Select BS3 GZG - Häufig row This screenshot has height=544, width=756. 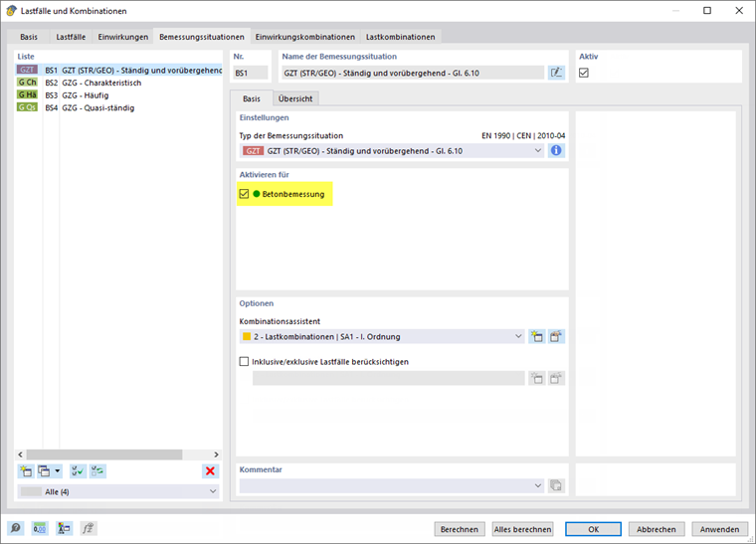point(118,94)
